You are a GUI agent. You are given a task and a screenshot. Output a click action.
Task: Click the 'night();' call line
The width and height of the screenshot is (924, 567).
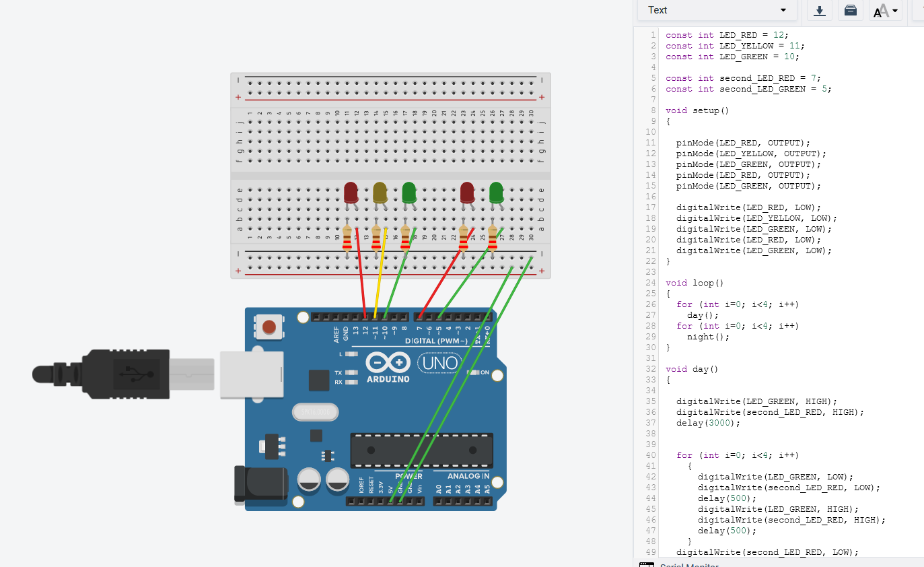coord(708,337)
